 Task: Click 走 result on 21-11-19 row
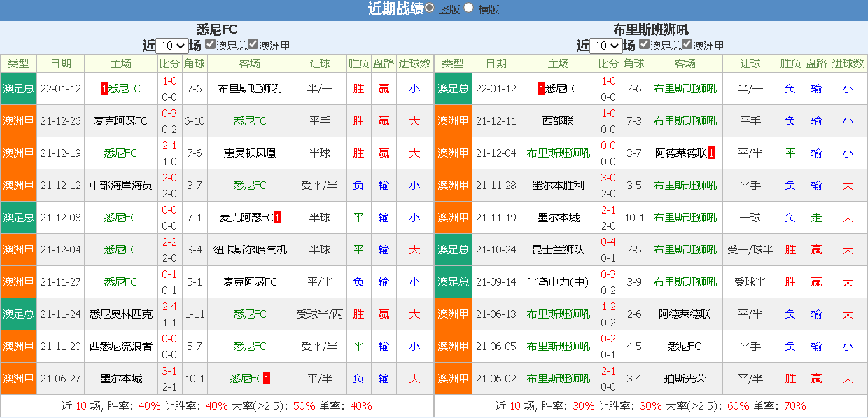[816, 218]
